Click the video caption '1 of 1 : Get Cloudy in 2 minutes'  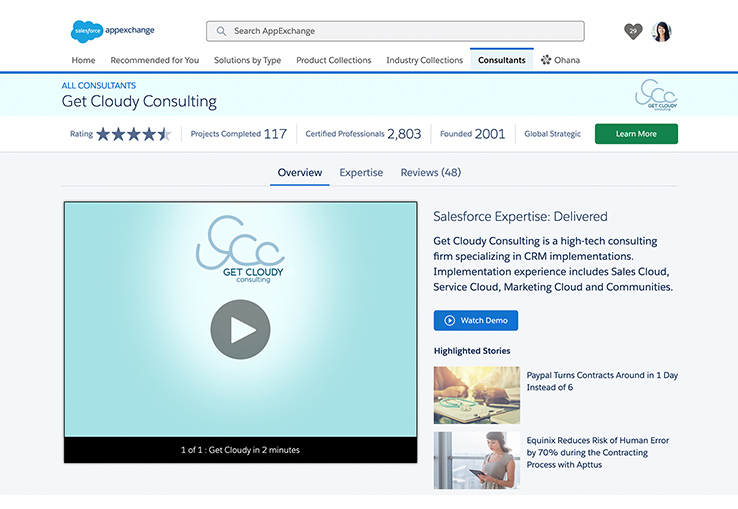241,450
